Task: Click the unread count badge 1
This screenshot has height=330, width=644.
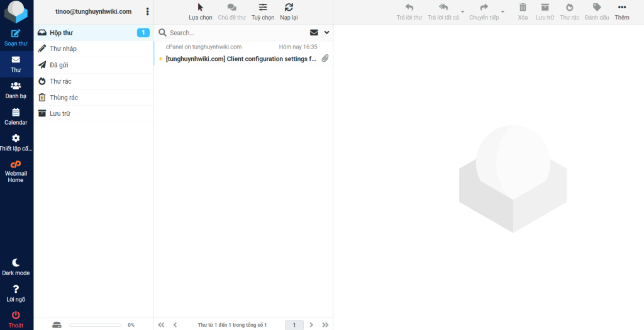Action: click(x=143, y=33)
